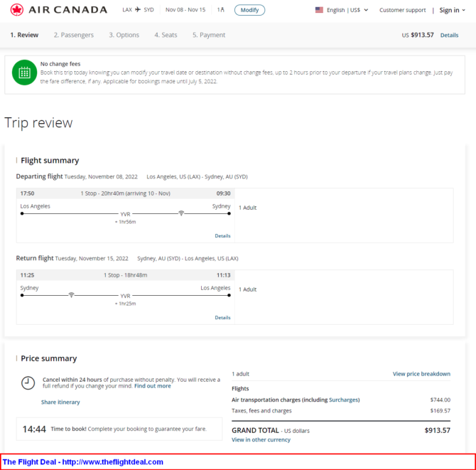
Task: Open Details for the return flight
Action: click(222, 318)
